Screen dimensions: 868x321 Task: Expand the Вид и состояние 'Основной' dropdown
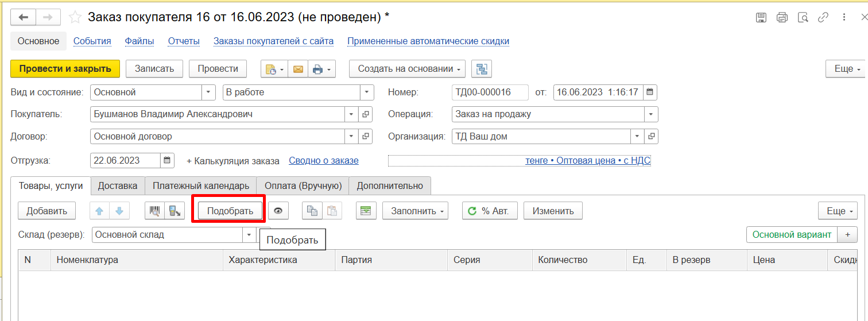[x=208, y=92]
